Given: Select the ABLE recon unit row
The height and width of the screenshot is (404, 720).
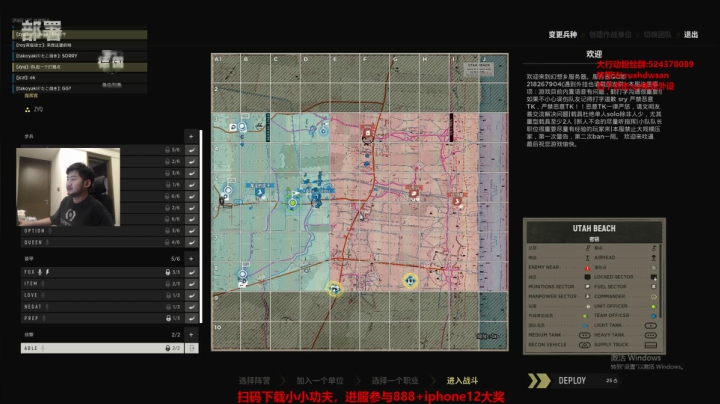Looking at the screenshot, I should [102, 348].
